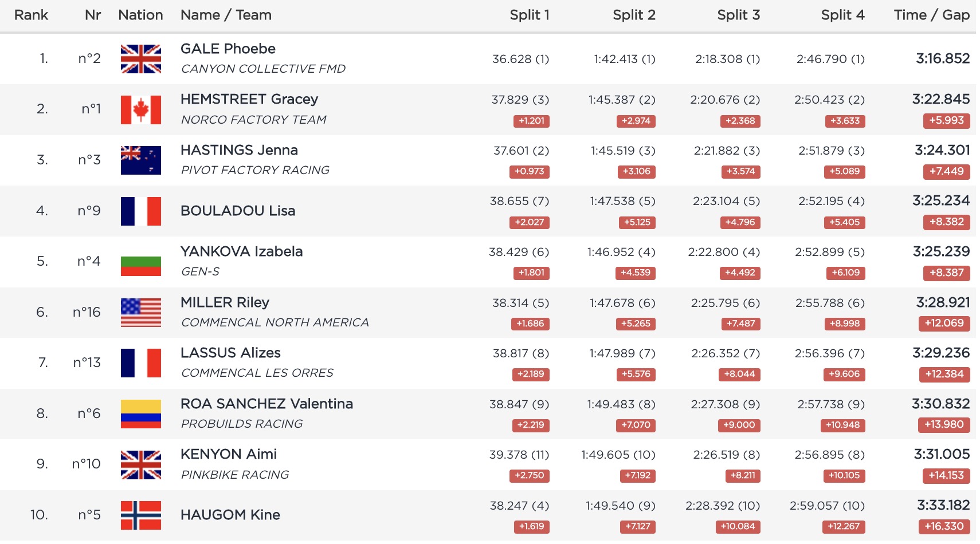
Task: Click the Norwegian flag beside HAUGOM Kine
Action: pos(140,515)
